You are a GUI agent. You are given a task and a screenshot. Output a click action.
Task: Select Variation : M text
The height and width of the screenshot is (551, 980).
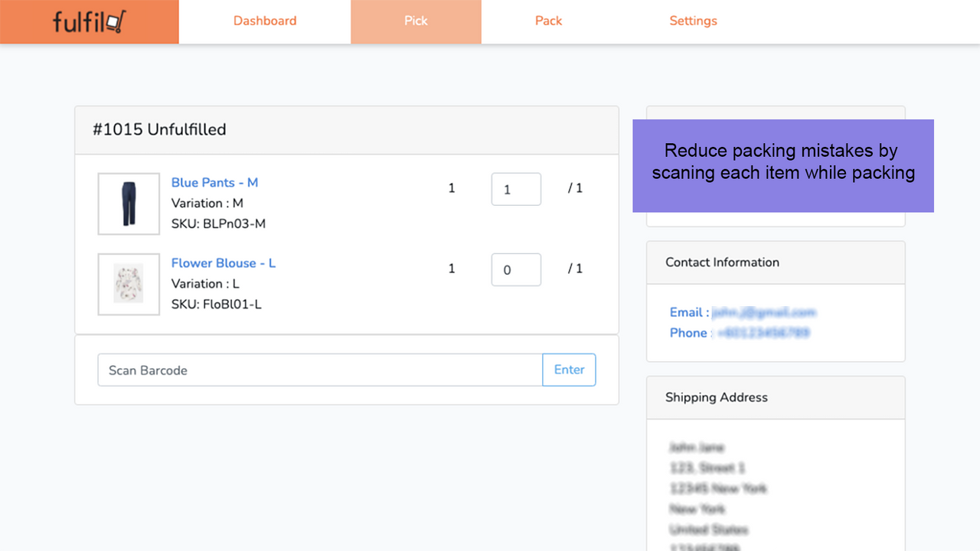[x=207, y=203]
